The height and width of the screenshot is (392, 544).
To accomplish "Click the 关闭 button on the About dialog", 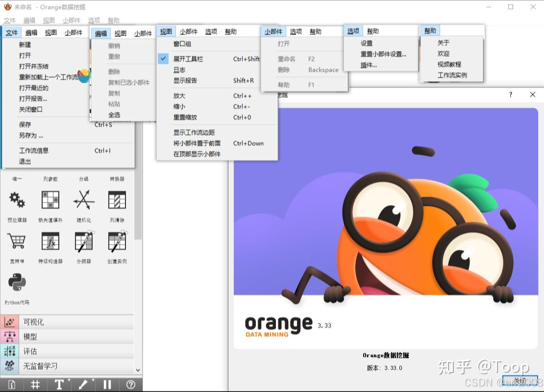I will [x=519, y=381].
